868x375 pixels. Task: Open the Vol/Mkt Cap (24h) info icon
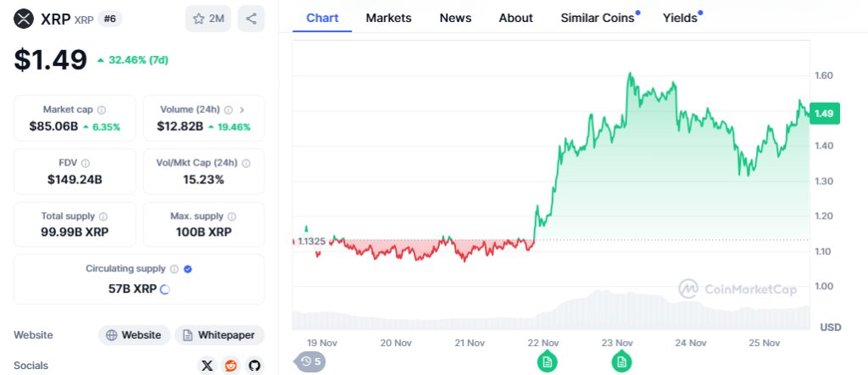247,164
